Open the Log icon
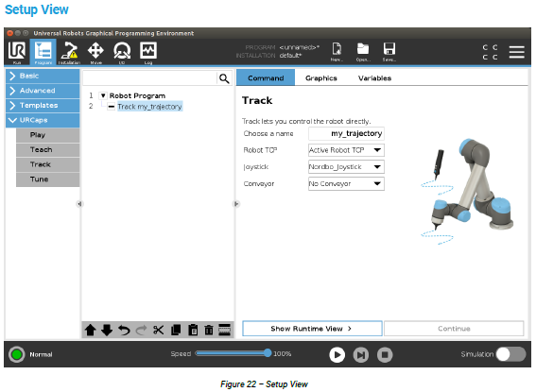 tap(148, 52)
